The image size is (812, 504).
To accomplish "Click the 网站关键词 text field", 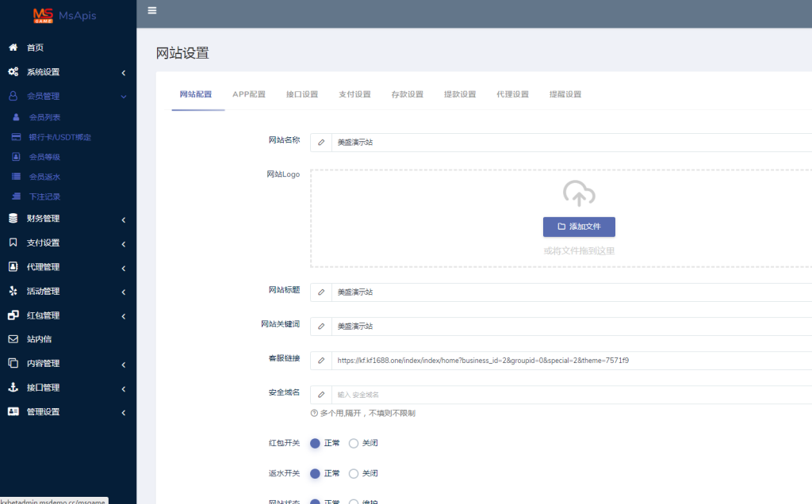I will pos(572,326).
